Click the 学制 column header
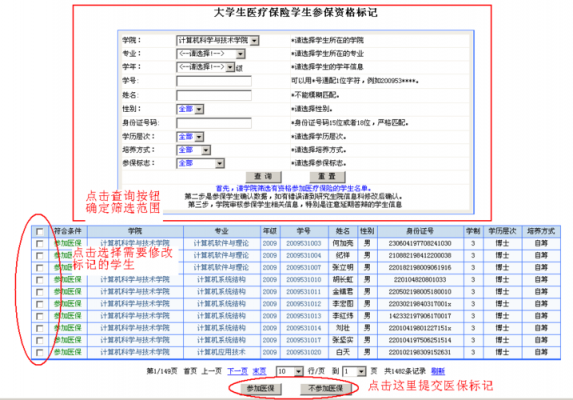 [473, 231]
